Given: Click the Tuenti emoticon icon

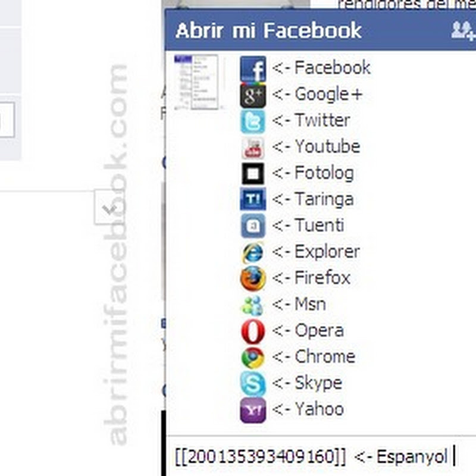Looking at the screenshot, I should point(253,226).
